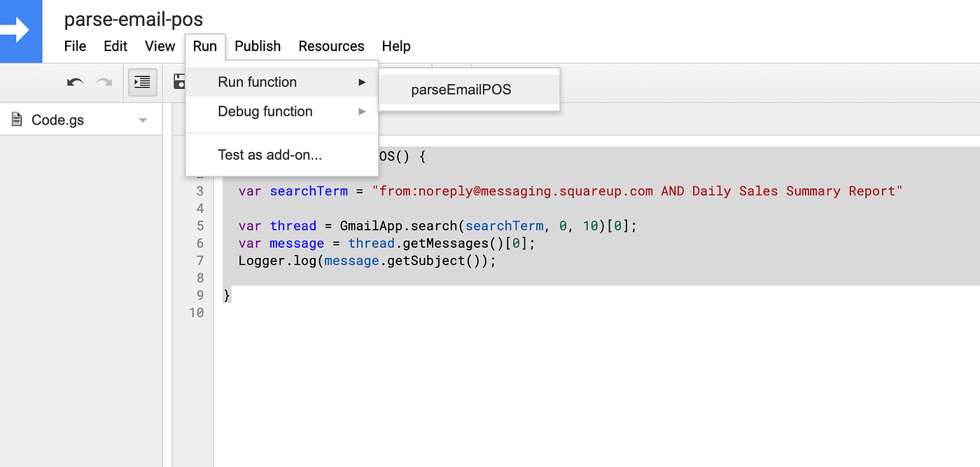Click the parse-email-pos project title to rename

pyautogui.click(x=134, y=19)
